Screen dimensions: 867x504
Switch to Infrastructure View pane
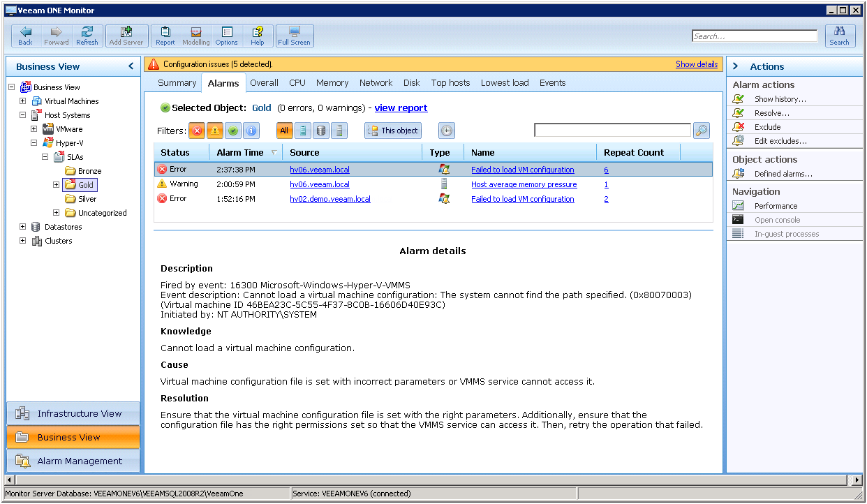73,413
